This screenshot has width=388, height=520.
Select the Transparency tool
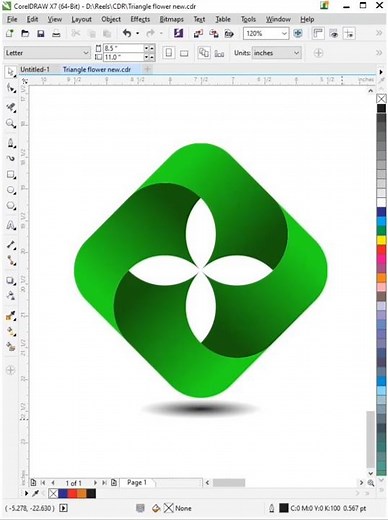[11, 296]
